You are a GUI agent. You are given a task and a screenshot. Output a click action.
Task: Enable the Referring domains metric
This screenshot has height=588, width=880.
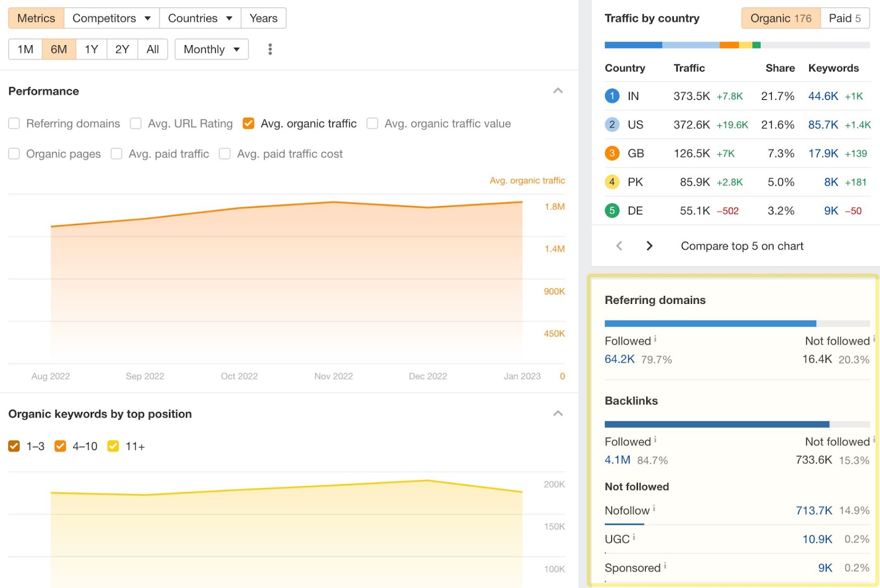click(14, 123)
